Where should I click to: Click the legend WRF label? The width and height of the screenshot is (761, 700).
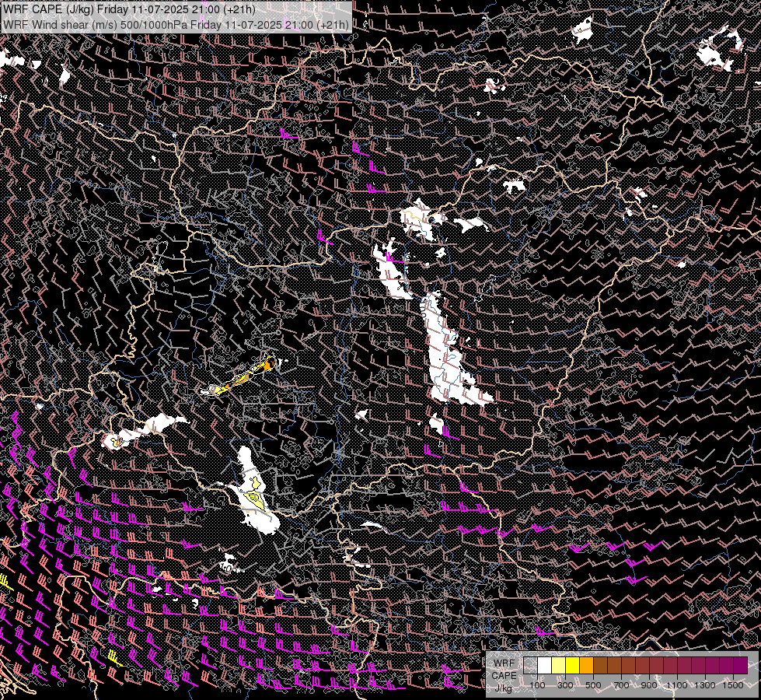[504, 663]
